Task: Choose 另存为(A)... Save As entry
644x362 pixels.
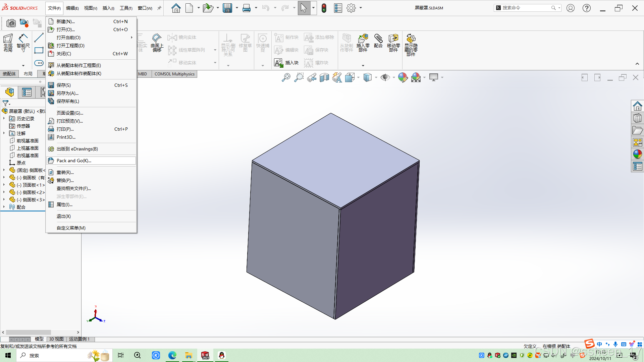Action: pyautogui.click(x=67, y=93)
